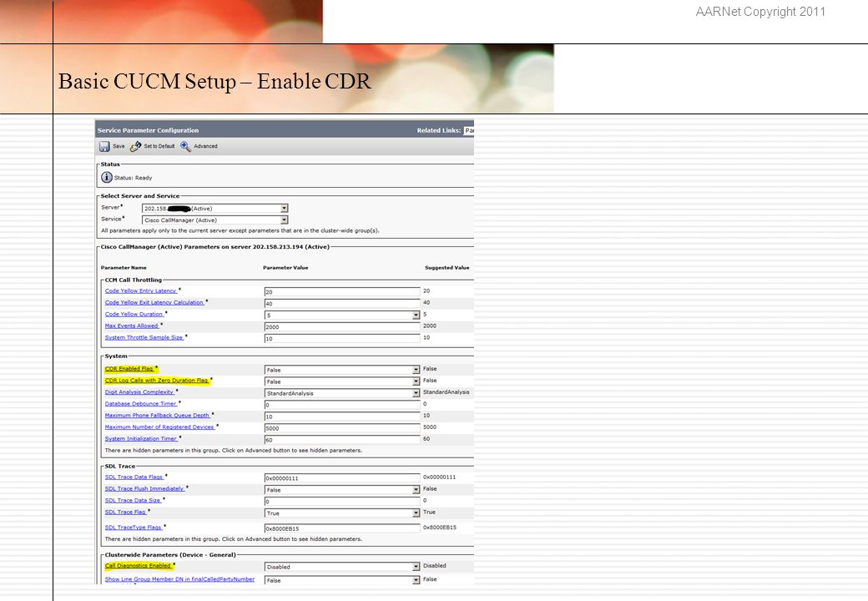Click the Save disk icon
The height and width of the screenshot is (601, 868).
point(104,146)
